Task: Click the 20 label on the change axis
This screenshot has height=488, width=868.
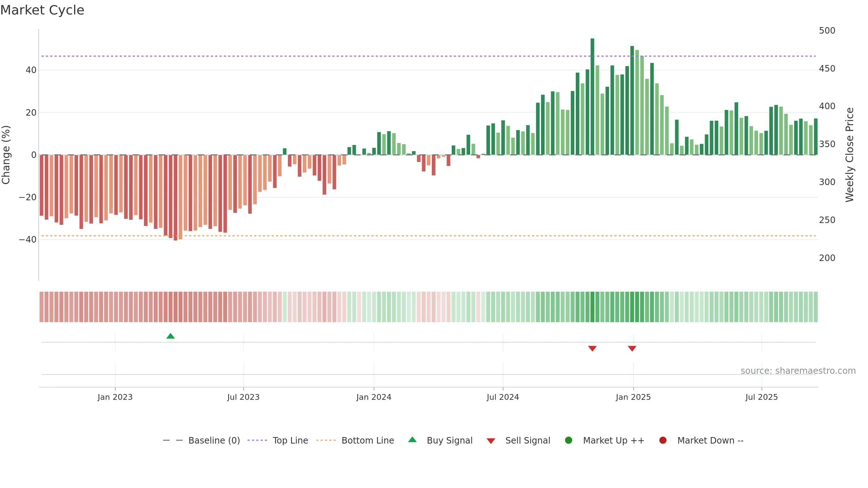Action: point(31,113)
